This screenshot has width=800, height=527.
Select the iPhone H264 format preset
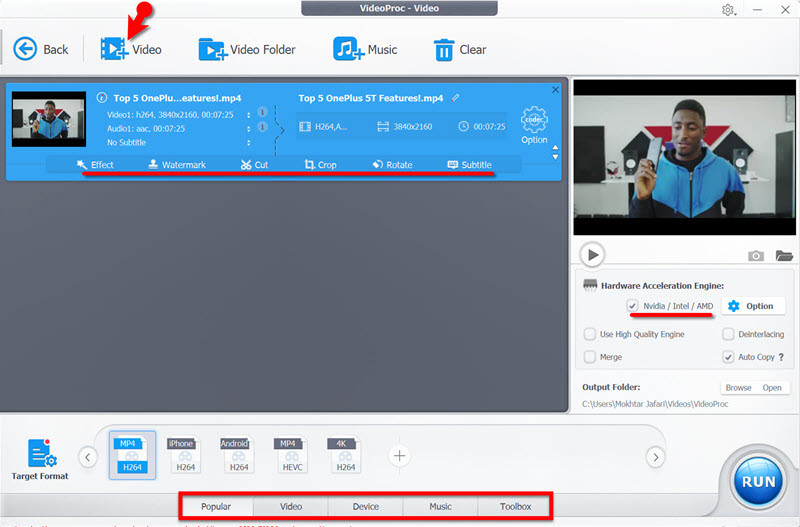coord(186,455)
